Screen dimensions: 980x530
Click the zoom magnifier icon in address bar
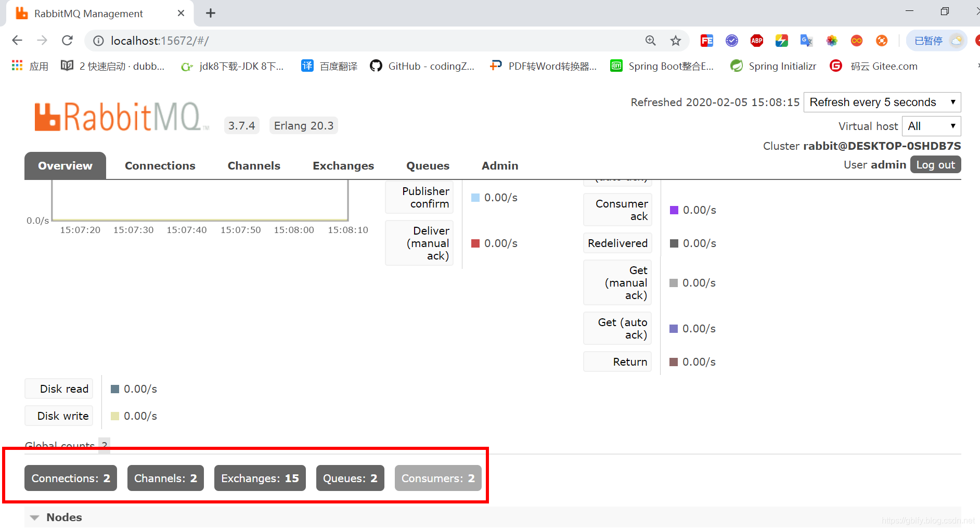pyautogui.click(x=651, y=41)
